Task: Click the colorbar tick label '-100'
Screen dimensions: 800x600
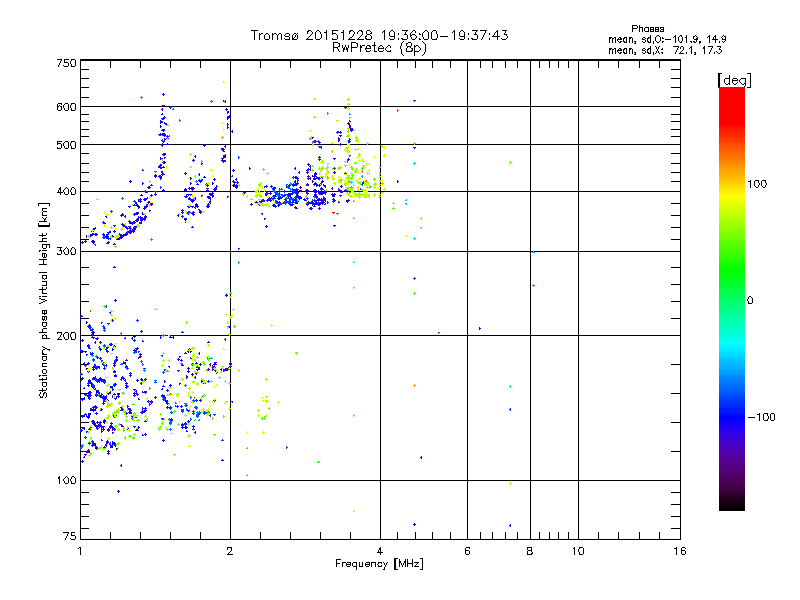Action: tap(761, 417)
